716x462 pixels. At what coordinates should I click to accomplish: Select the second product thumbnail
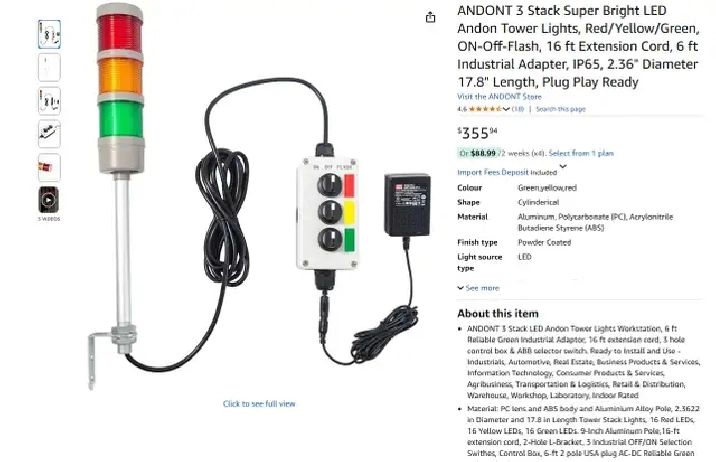tap(49, 67)
